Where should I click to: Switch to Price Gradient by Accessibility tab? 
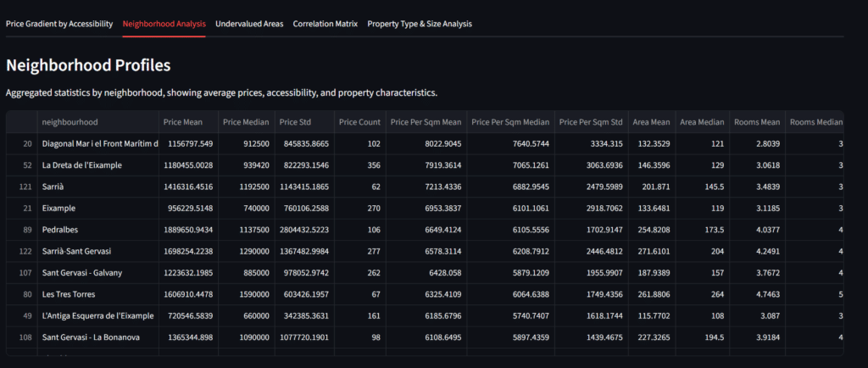[x=59, y=24]
